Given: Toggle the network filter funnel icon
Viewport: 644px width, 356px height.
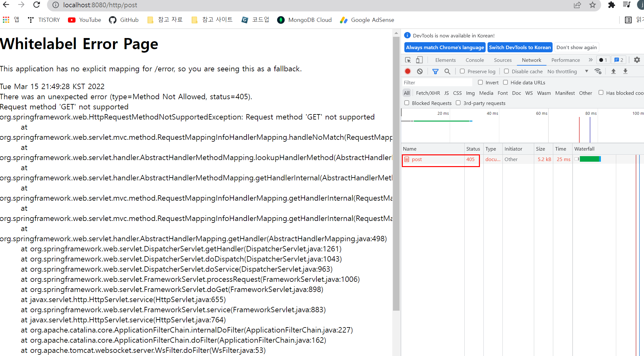Looking at the screenshot, I should (x=435, y=71).
